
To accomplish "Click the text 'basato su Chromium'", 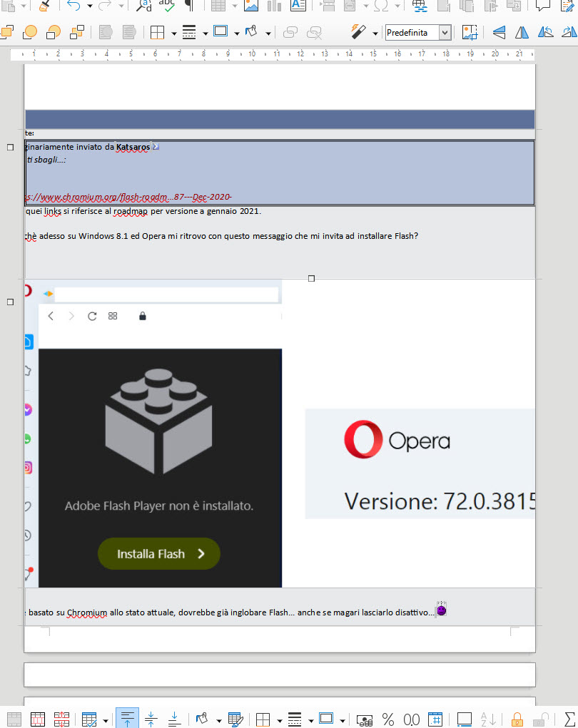I will pos(68,612).
